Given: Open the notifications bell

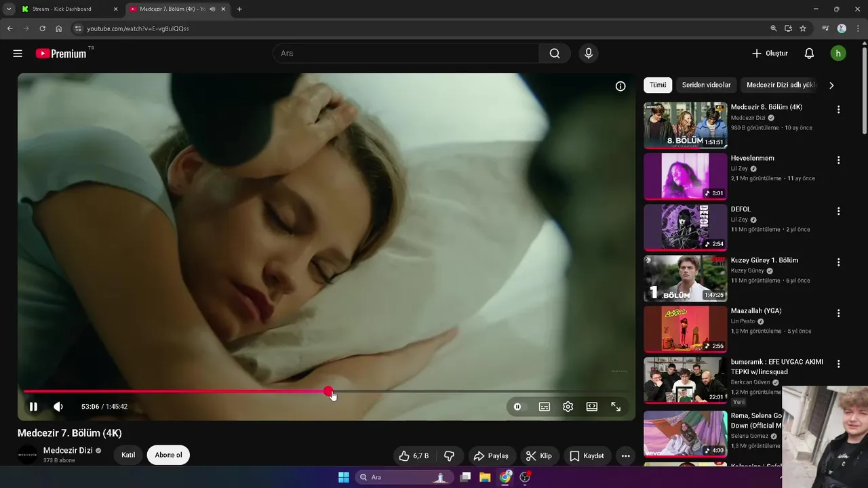Looking at the screenshot, I should (x=809, y=54).
